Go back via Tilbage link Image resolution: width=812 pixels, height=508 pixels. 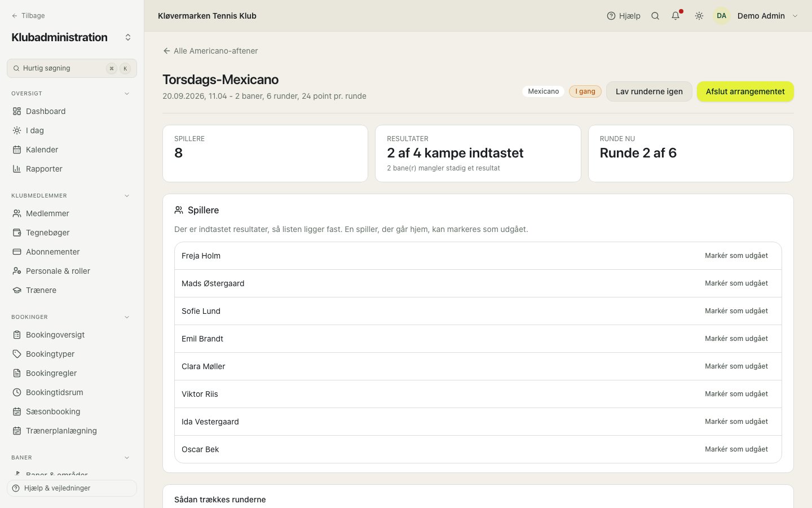(x=28, y=16)
